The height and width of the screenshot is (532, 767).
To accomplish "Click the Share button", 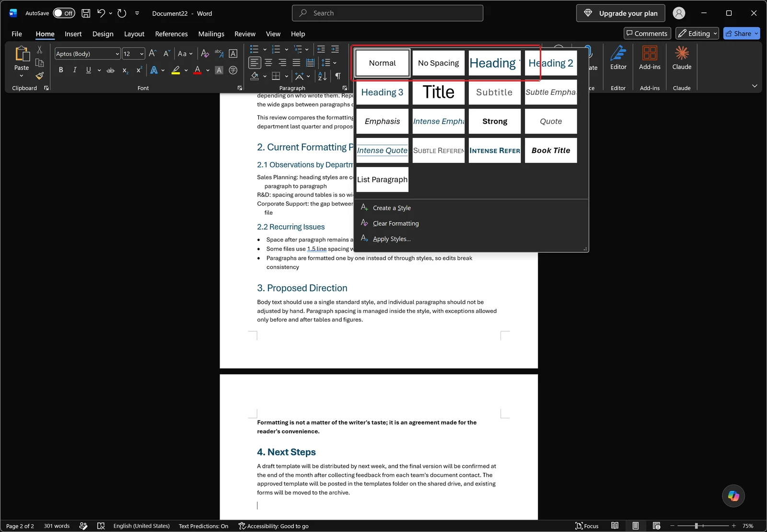I will pos(742,33).
